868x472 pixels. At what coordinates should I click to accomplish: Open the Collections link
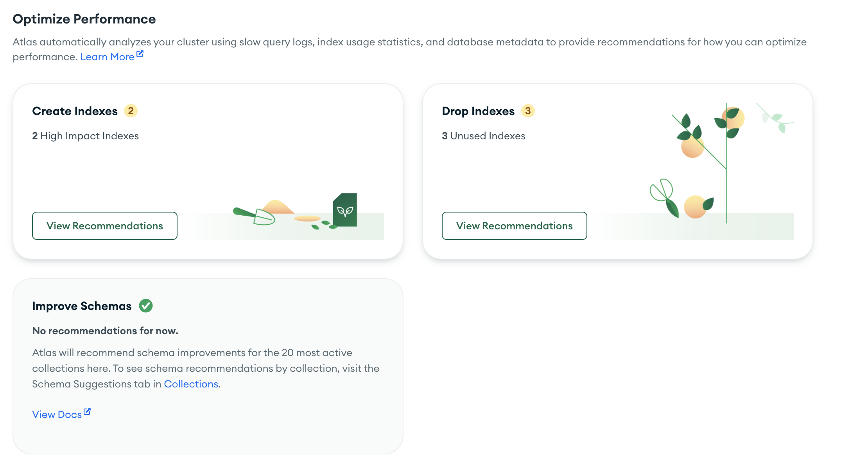click(191, 384)
